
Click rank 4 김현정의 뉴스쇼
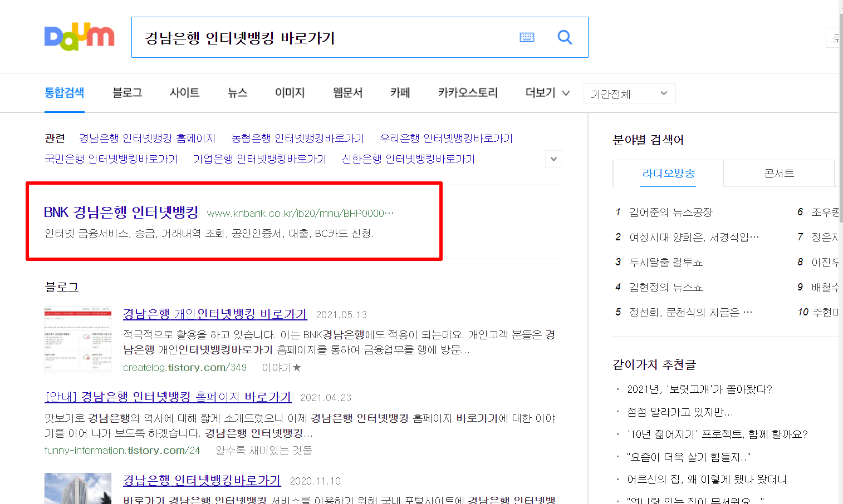point(666,288)
